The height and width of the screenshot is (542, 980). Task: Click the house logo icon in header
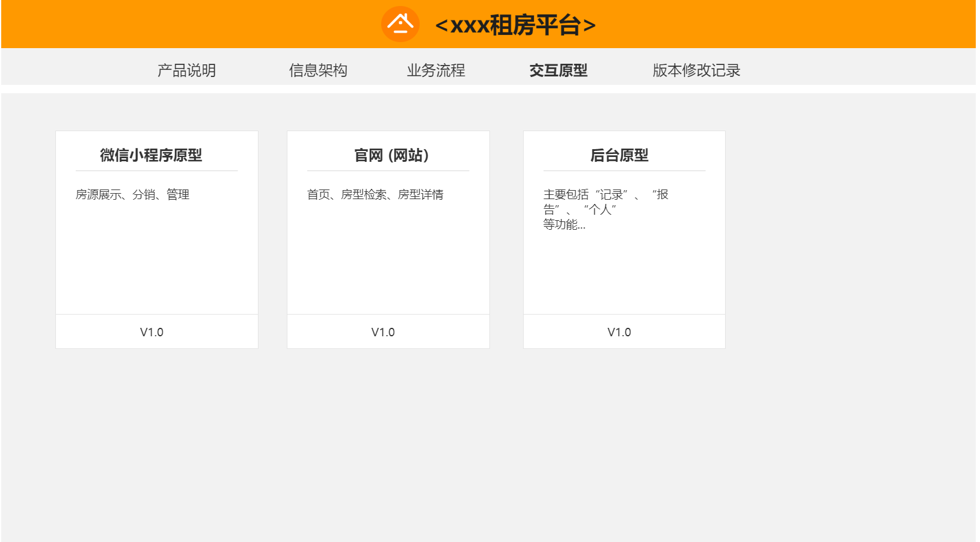pos(400,25)
